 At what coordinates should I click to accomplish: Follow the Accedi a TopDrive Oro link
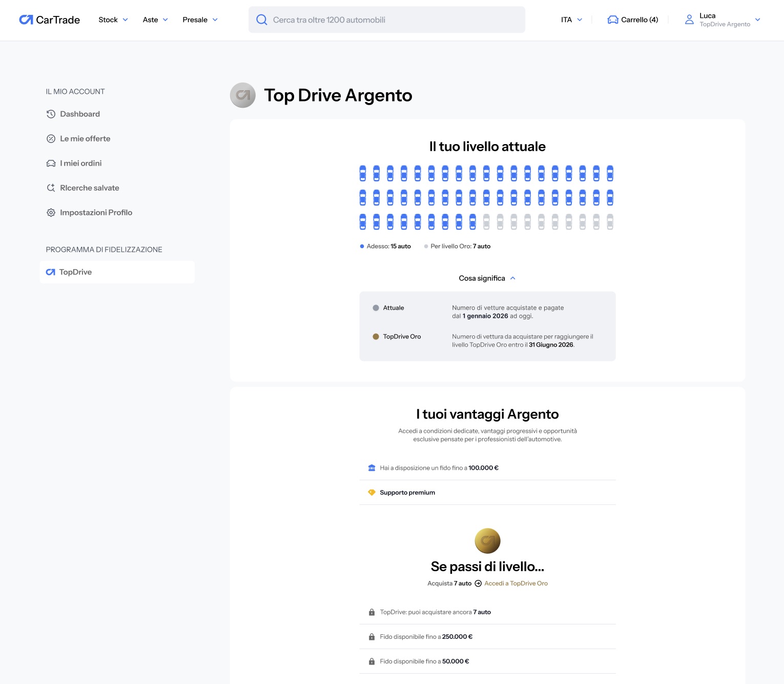[x=516, y=583]
